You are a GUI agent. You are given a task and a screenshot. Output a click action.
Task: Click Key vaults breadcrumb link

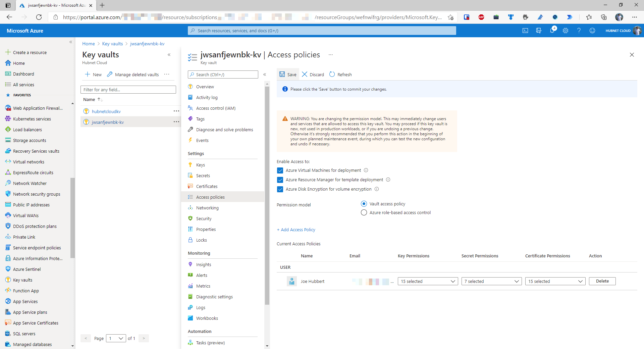coord(112,44)
